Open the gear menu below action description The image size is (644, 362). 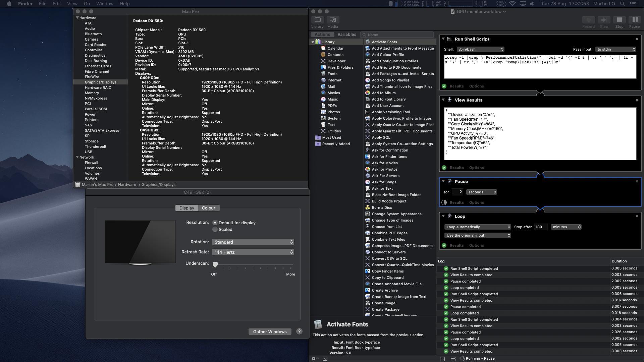[x=315, y=358]
